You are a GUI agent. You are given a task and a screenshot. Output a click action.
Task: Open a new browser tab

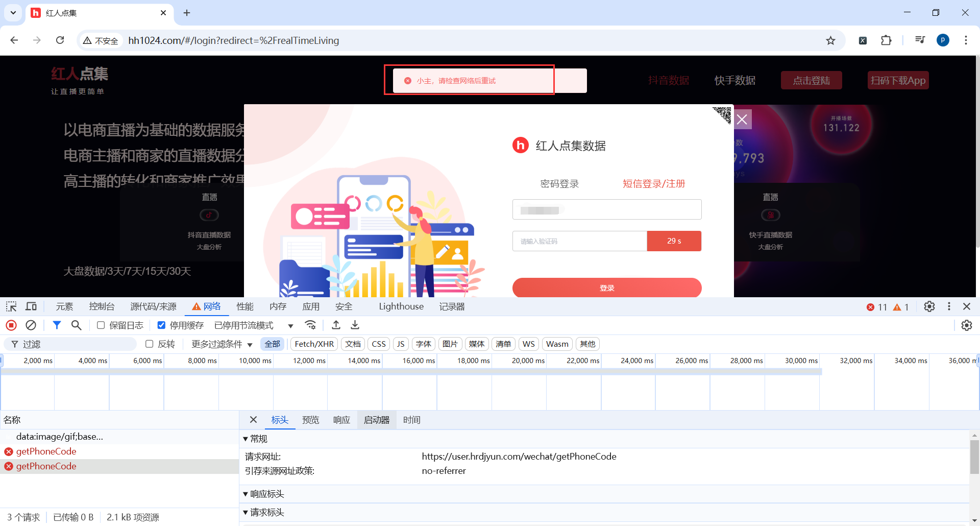pos(187,13)
